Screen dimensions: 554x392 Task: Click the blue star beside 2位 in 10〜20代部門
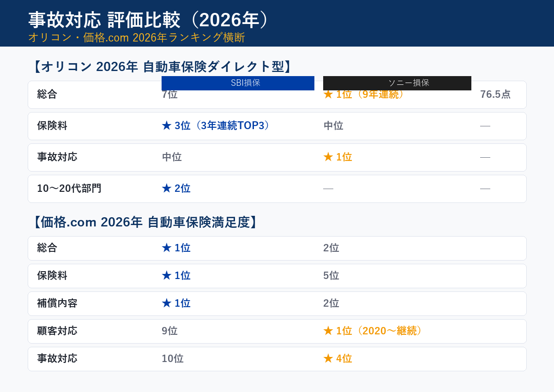point(166,188)
